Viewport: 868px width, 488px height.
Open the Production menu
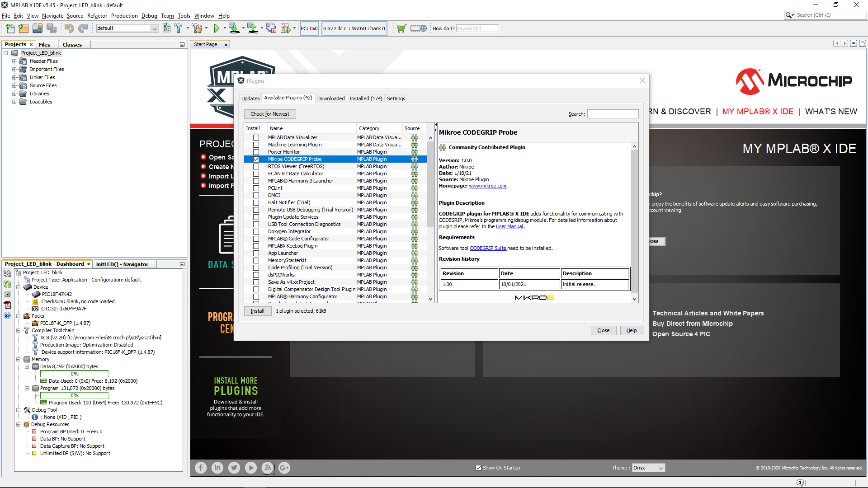[x=124, y=16]
